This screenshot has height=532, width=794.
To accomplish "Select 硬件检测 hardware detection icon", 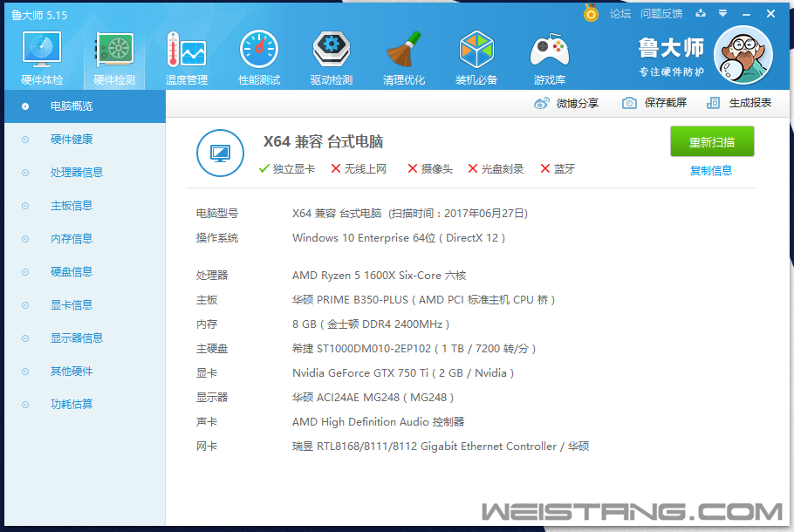I will tap(114, 50).
